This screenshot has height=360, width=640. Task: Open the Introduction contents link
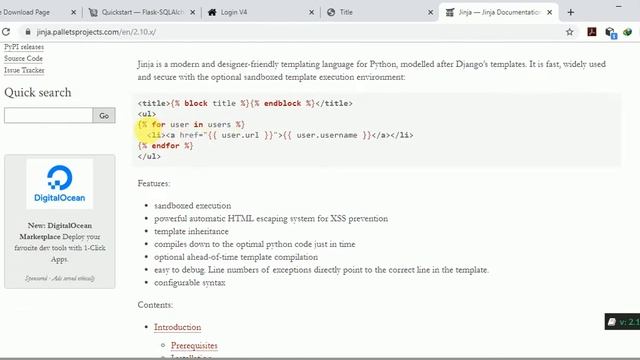[178, 327]
